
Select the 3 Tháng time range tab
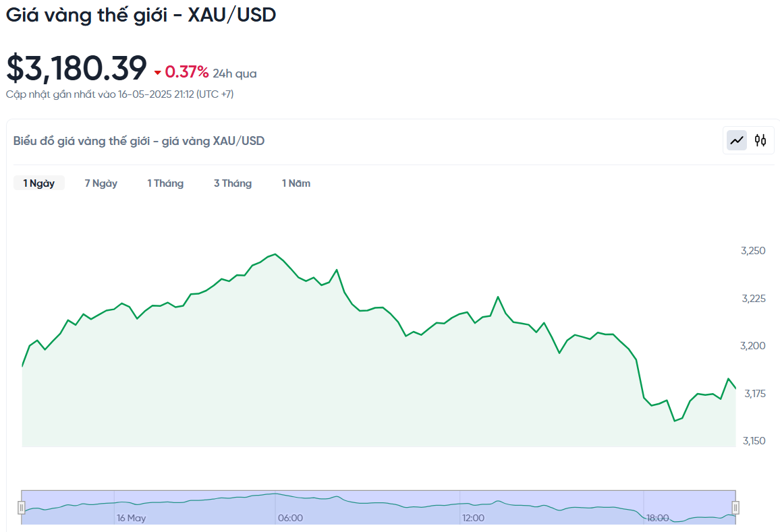233,183
